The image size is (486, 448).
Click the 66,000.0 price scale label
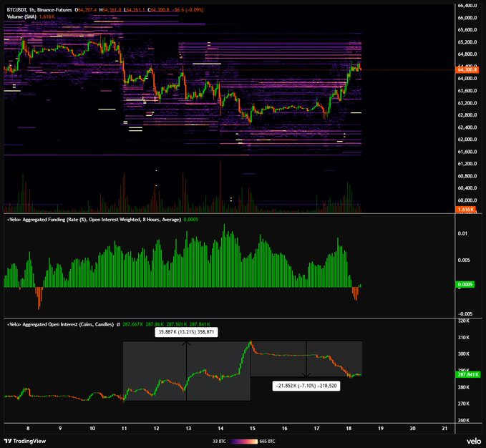tap(467, 18)
